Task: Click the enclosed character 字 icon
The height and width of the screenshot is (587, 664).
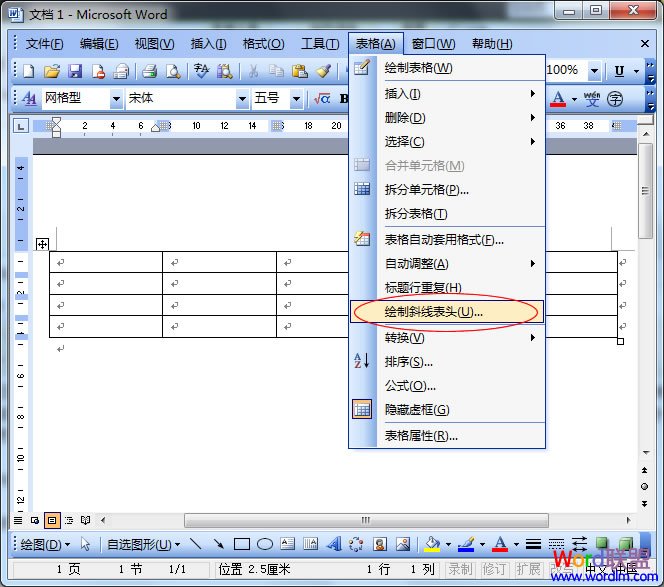Action: 615,99
